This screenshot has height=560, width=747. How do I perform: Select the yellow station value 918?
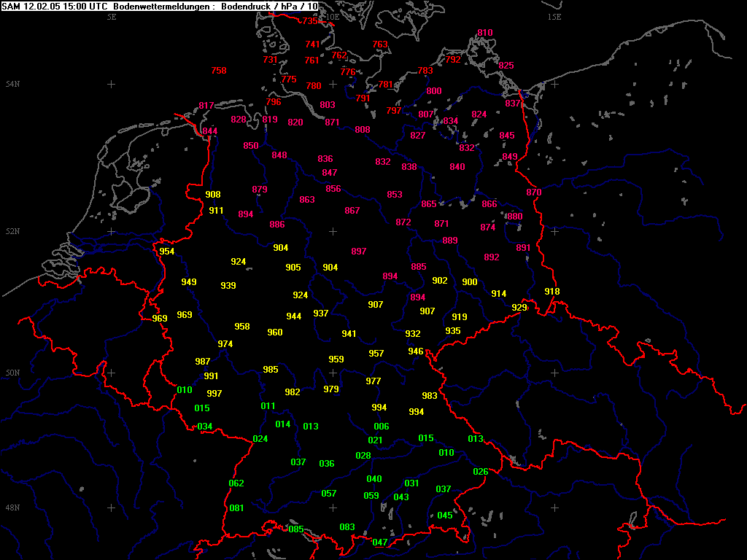pyautogui.click(x=552, y=292)
